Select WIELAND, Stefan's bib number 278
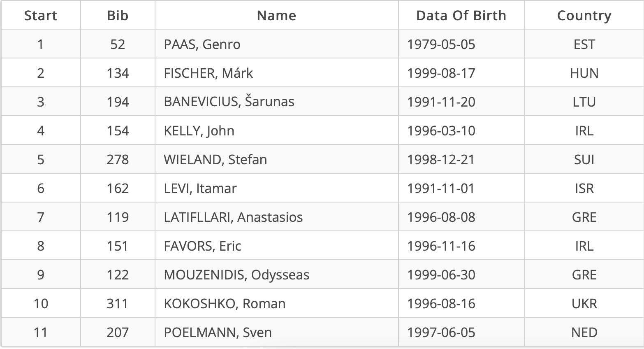The image size is (644, 349). (x=118, y=160)
